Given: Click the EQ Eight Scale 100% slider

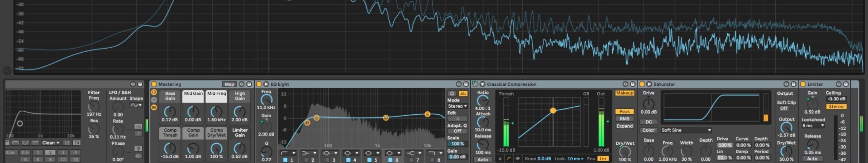Looking at the screenshot, I should pos(457,144).
